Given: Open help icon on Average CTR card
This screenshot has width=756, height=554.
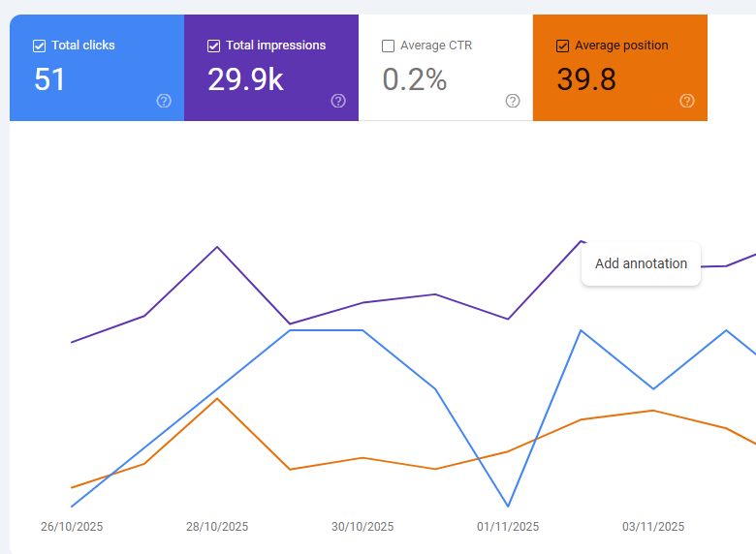Looking at the screenshot, I should 513,101.
